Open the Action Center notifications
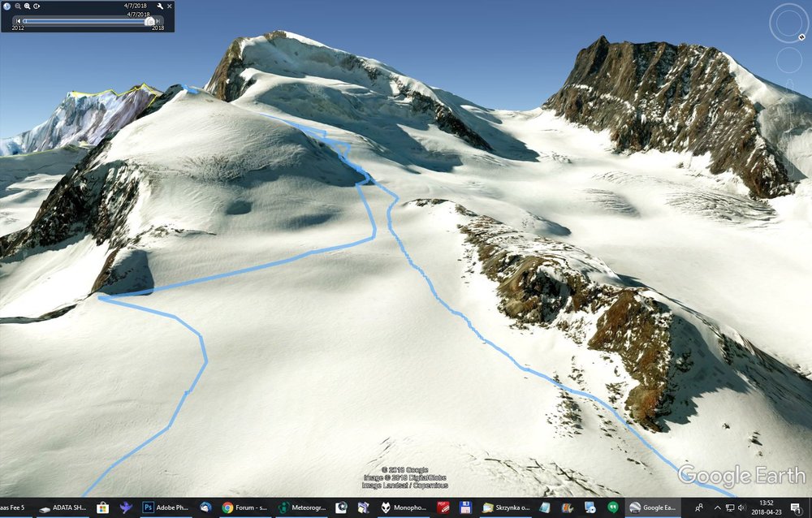The width and height of the screenshot is (812, 518). pyautogui.click(x=796, y=507)
